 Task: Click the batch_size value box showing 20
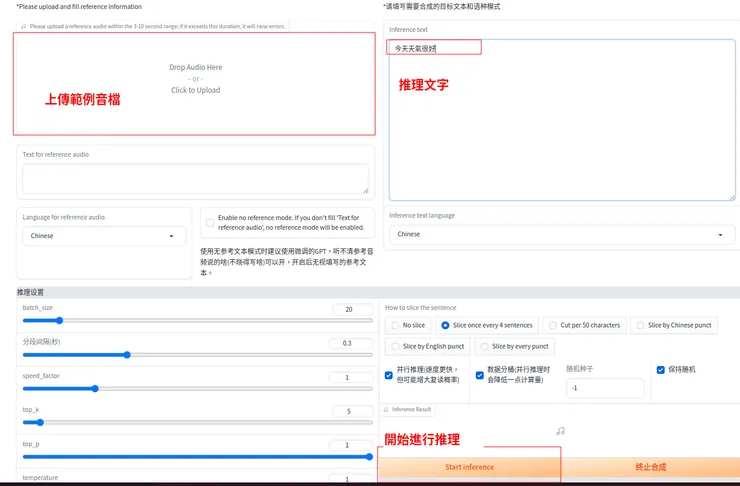pyautogui.click(x=352, y=310)
